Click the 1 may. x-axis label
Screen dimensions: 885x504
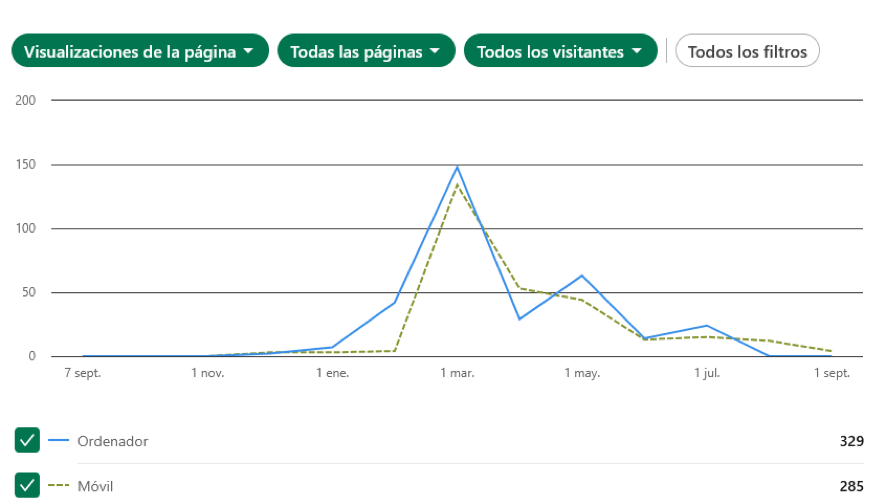click(x=581, y=373)
